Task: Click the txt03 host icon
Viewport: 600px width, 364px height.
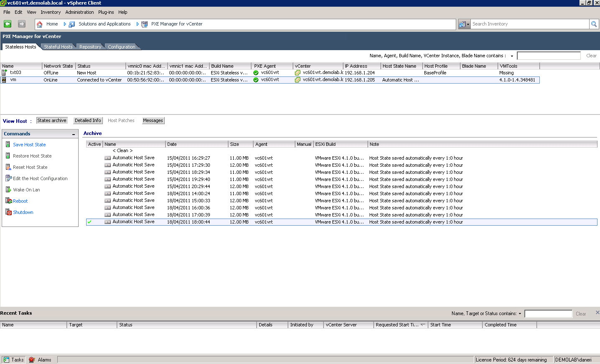Action: point(4,73)
